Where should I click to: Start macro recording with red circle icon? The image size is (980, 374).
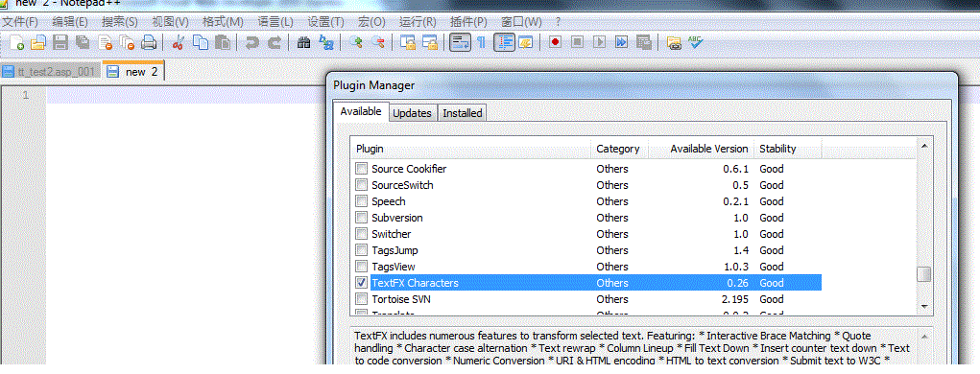point(555,42)
